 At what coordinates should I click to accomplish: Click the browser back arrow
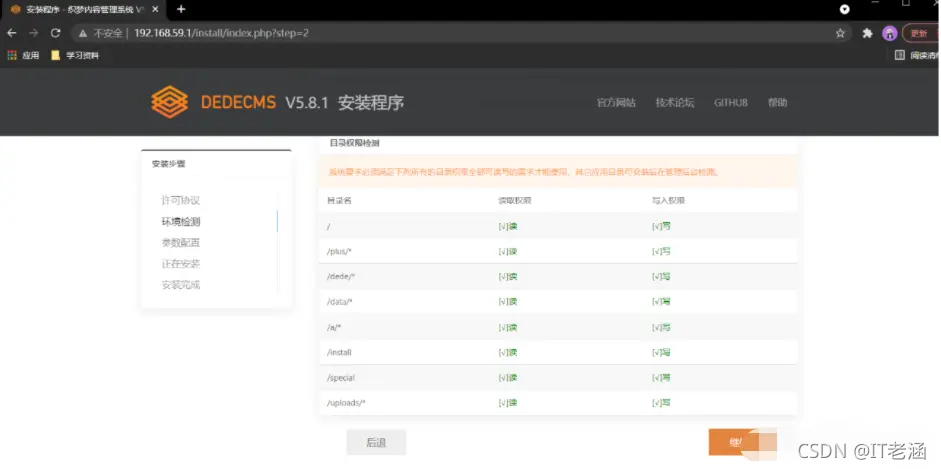click(x=11, y=33)
